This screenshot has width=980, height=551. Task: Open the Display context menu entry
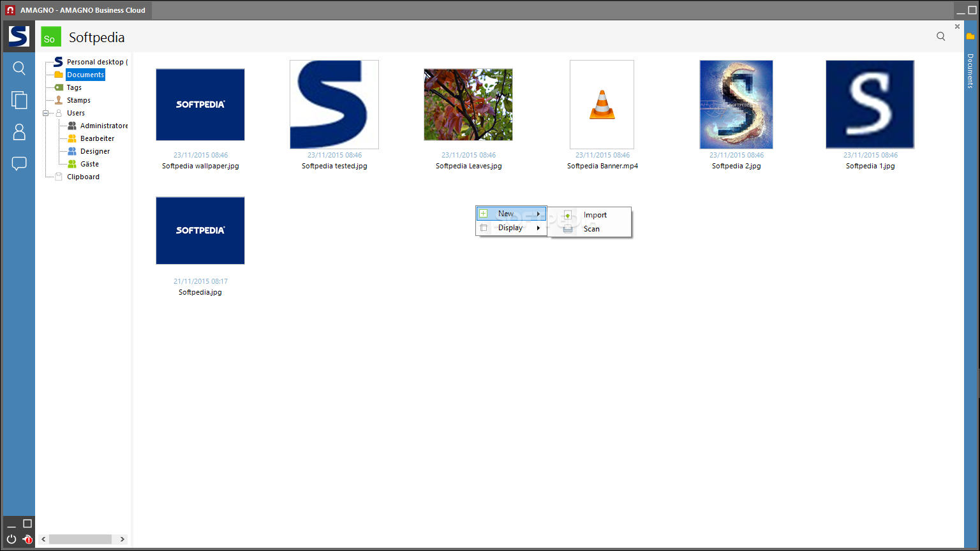[511, 228]
